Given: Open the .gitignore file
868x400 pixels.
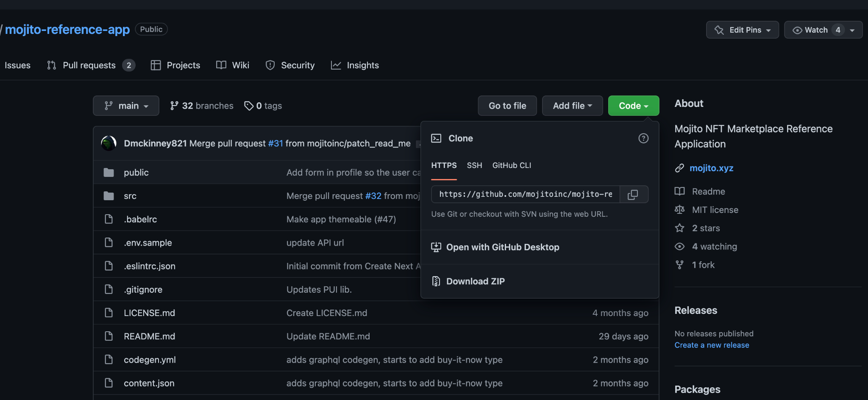Looking at the screenshot, I should [143, 289].
